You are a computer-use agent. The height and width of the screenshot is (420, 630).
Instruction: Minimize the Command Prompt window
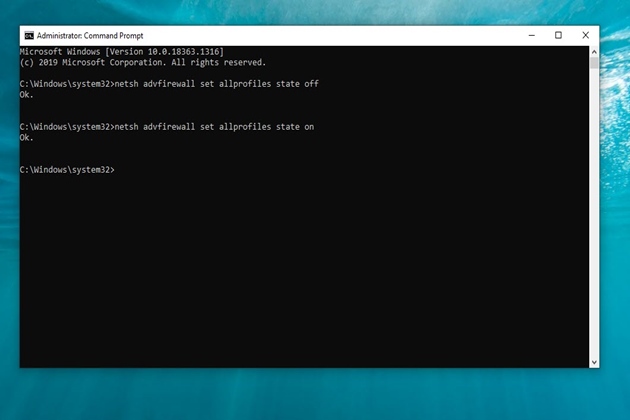[x=532, y=35]
